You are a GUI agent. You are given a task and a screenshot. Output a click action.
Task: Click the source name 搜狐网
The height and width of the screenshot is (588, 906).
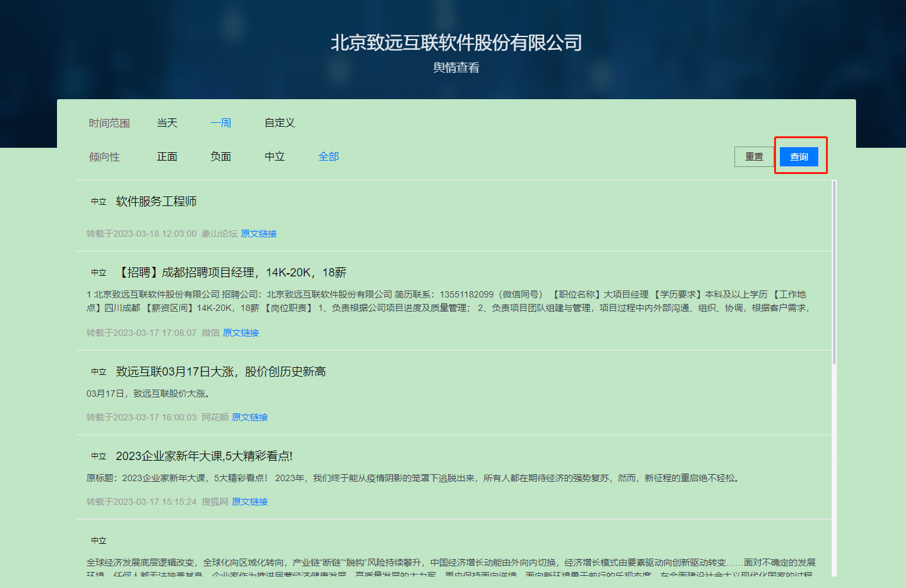click(215, 502)
